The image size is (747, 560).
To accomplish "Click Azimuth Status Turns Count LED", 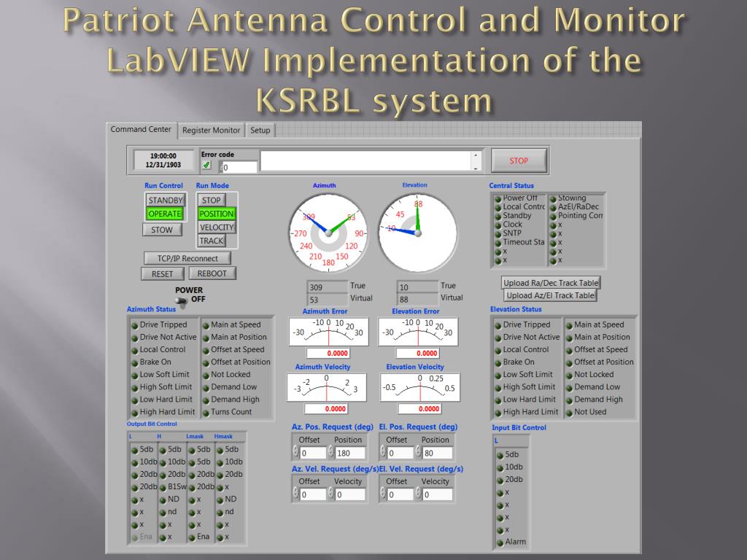I will click(206, 413).
